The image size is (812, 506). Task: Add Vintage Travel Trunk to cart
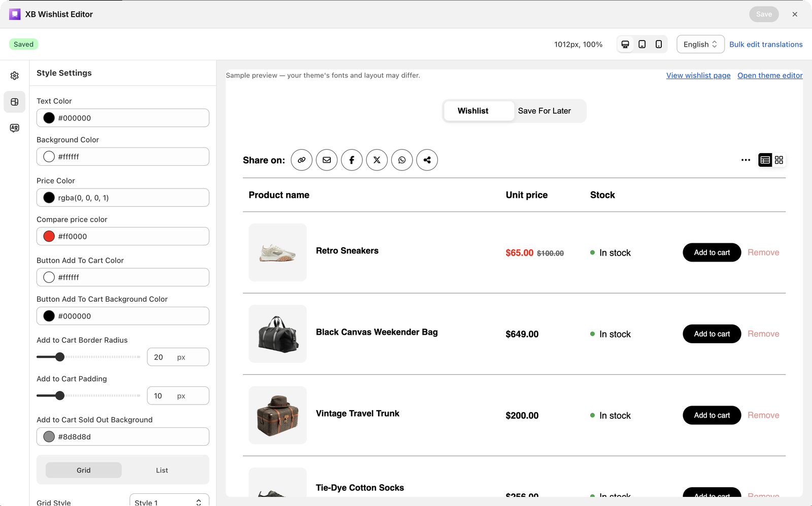coord(712,415)
